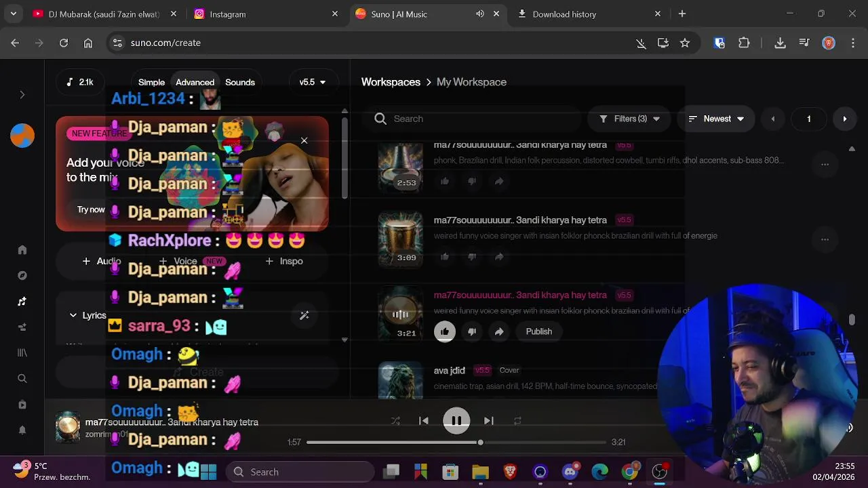Bookmark this page with the star icon
Viewport: 868px width, 488px height.
point(685,43)
